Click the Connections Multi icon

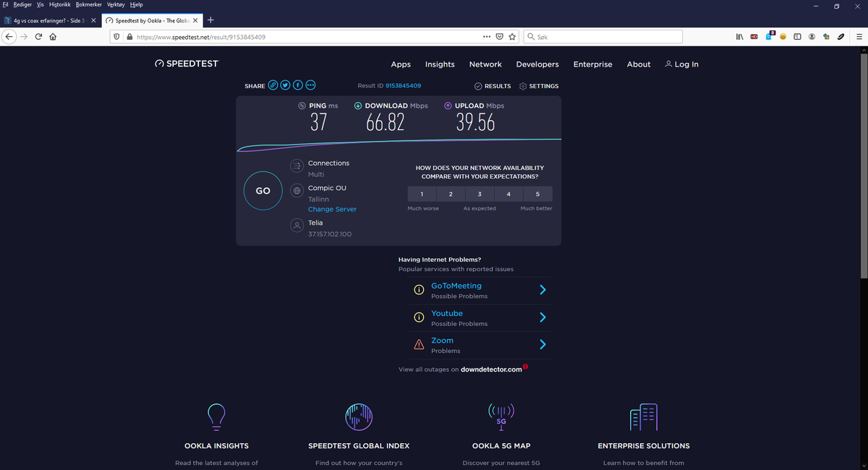point(296,166)
